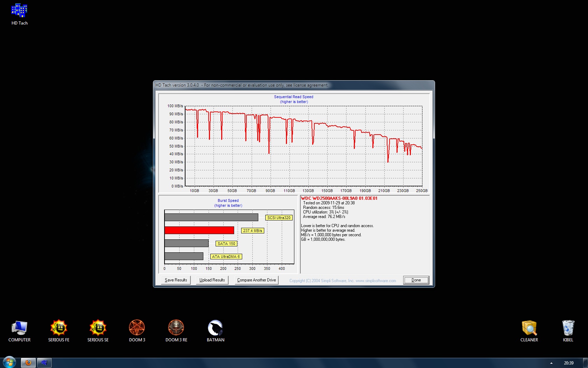
Task: Click the WDC WD2500AAKS drive name text
Action: click(339, 198)
